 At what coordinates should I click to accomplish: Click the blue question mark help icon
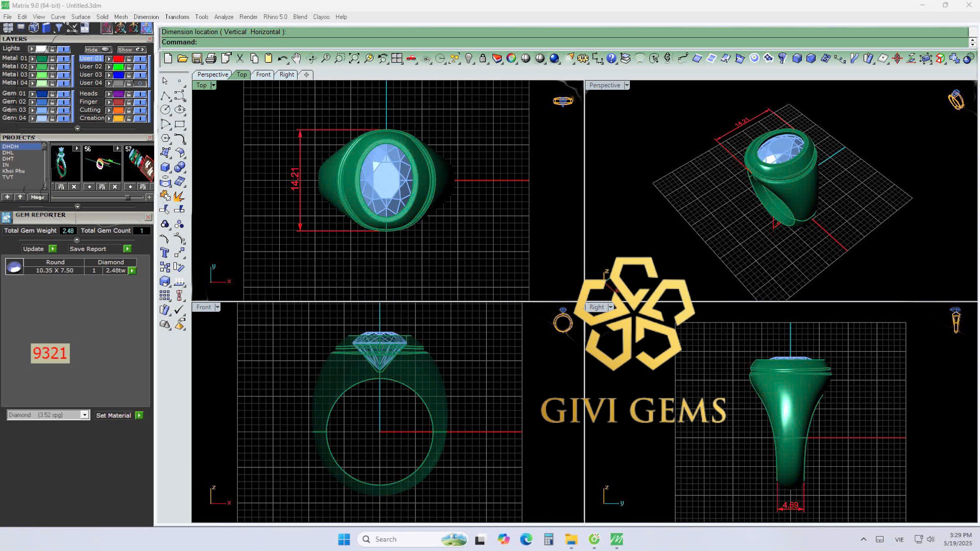click(x=611, y=59)
